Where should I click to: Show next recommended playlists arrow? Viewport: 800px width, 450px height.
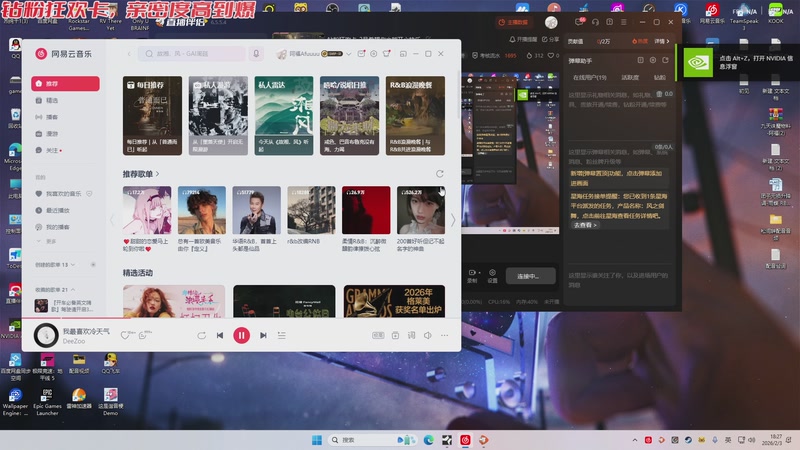click(453, 219)
